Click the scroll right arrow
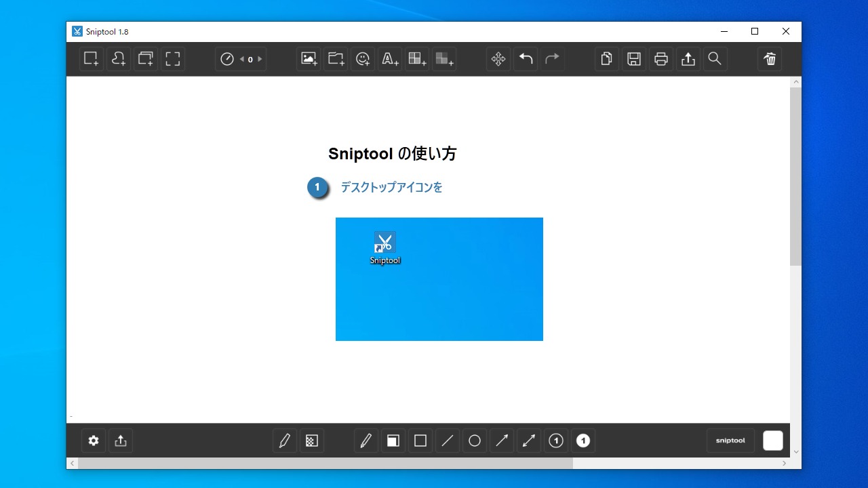This screenshot has width=868, height=488. pyautogui.click(x=785, y=464)
